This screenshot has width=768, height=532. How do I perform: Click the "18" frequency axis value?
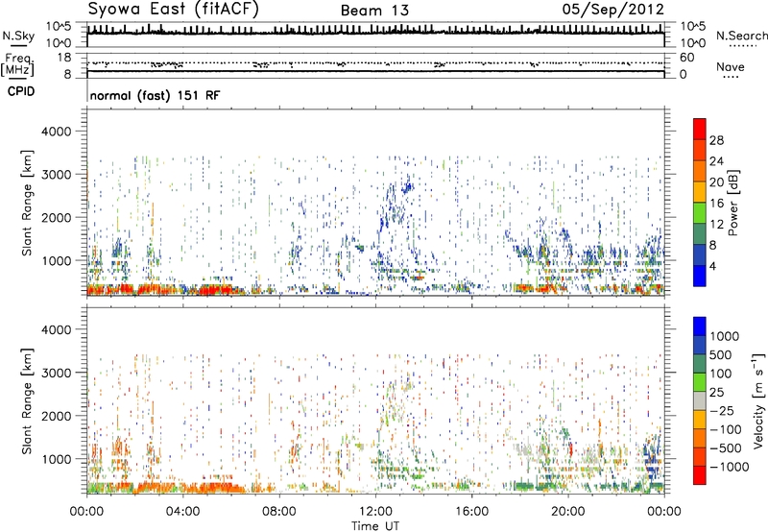64,58
